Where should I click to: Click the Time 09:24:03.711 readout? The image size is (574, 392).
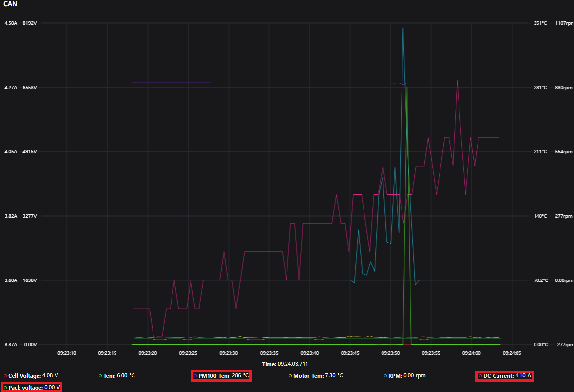click(285, 364)
